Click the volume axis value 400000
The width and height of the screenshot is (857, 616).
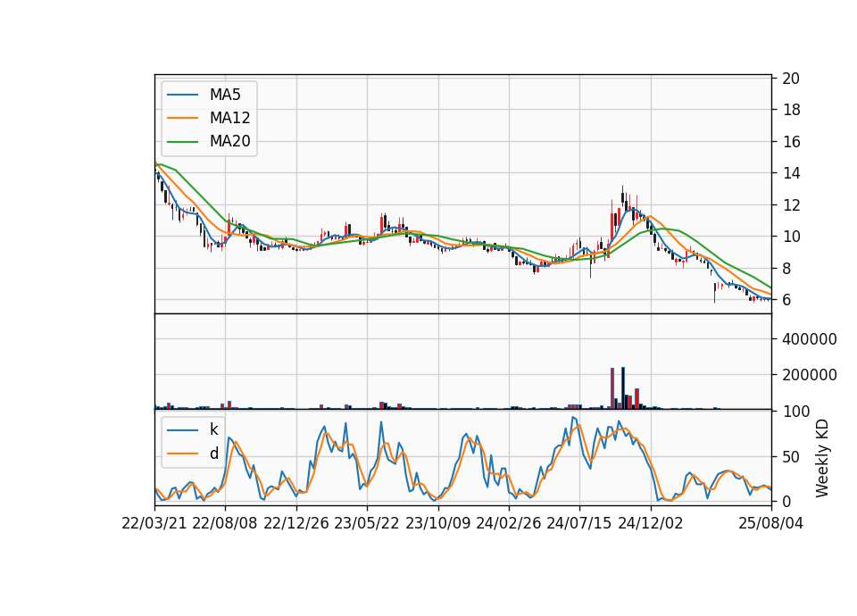(810, 339)
